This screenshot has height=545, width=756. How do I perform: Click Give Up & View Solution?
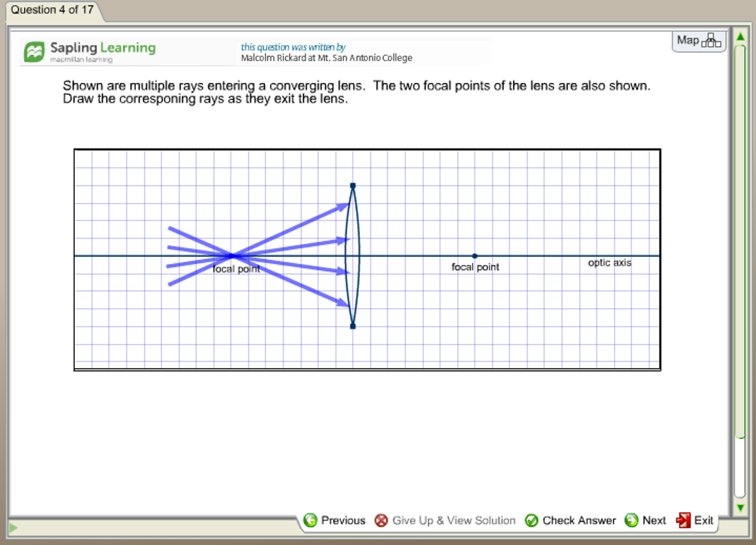click(445, 520)
